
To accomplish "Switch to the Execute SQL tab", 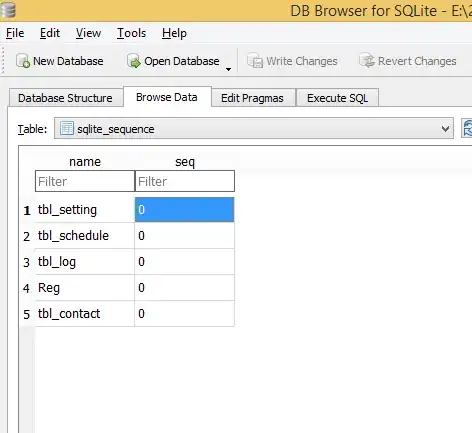I will [x=337, y=98].
